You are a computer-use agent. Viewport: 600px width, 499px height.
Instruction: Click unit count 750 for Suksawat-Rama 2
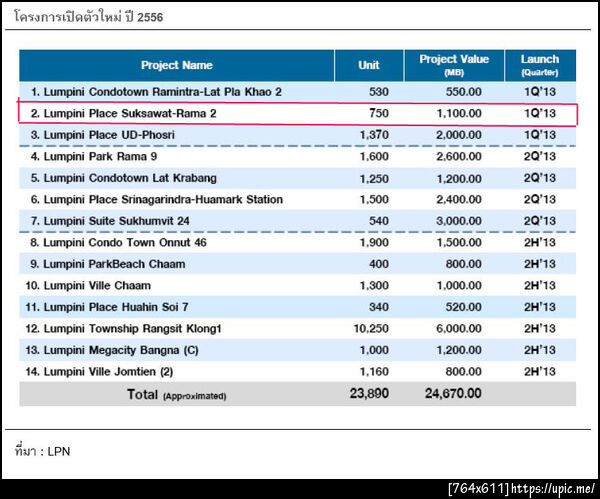pyautogui.click(x=379, y=113)
